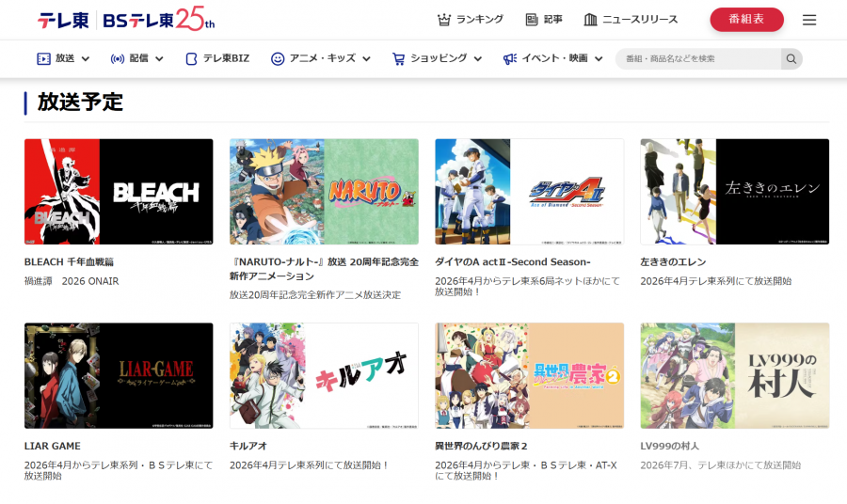The width and height of the screenshot is (847, 504).
Task: Click text 2026年7月、テレ東ほかにて放送開始
Action: point(721,465)
